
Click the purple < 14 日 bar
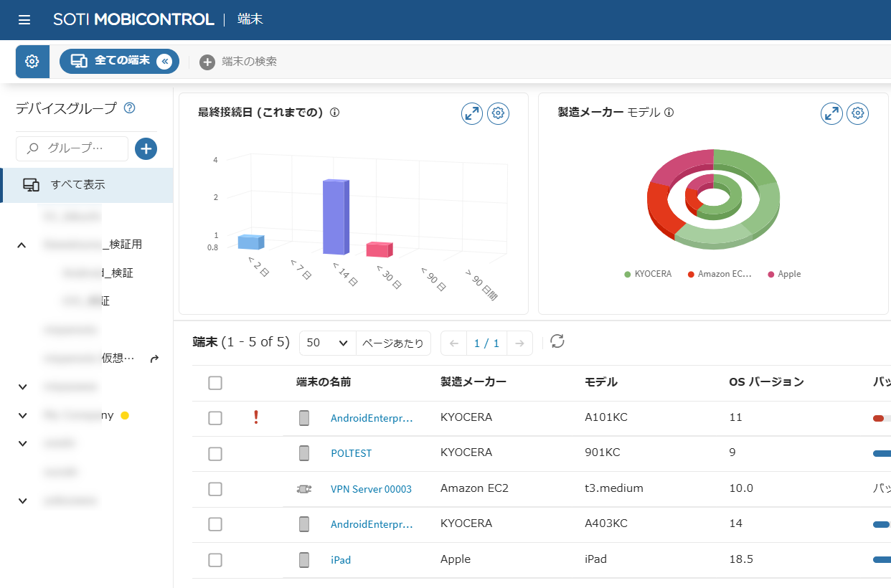[336, 217]
